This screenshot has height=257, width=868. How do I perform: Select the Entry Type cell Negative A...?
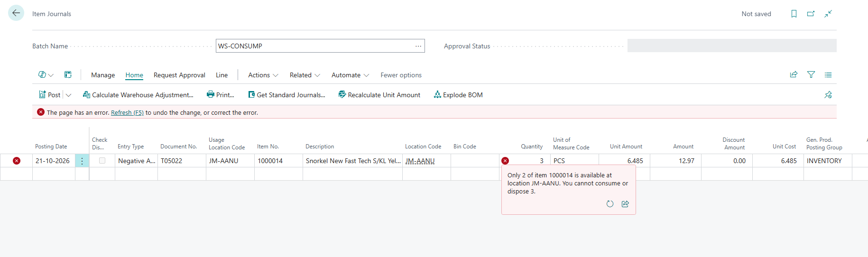pos(136,161)
